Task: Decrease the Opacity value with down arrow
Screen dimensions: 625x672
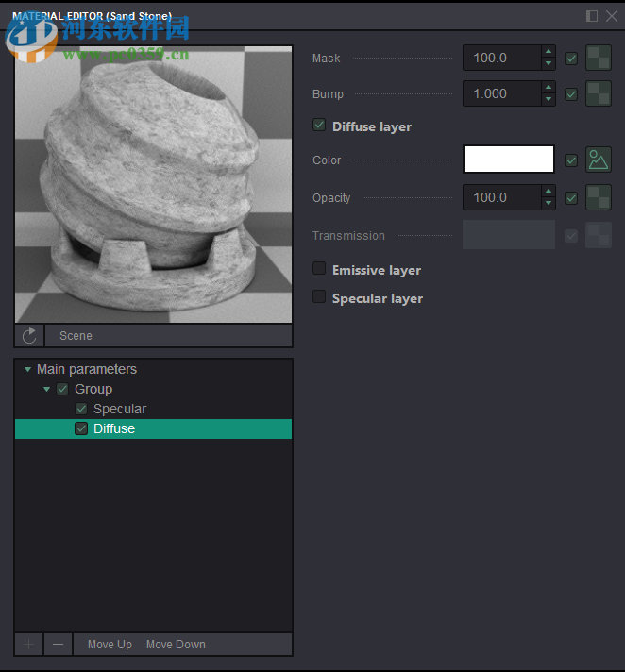Action: pyautogui.click(x=549, y=203)
